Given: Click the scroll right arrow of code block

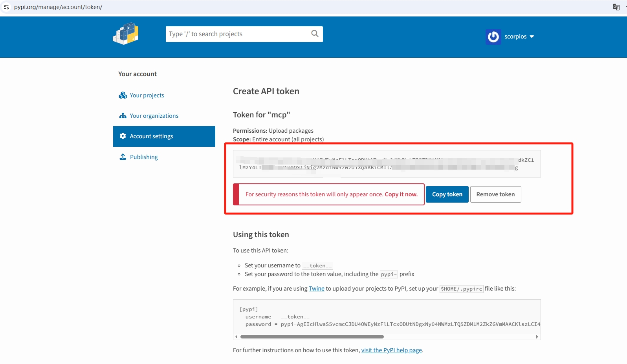Looking at the screenshot, I should coord(537,337).
